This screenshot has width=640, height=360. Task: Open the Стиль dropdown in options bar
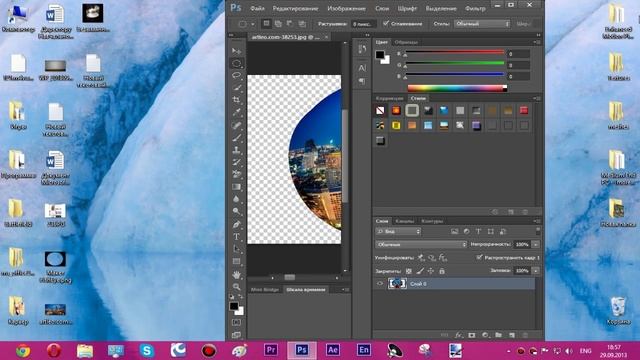pyautogui.click(x=482, y=24)
